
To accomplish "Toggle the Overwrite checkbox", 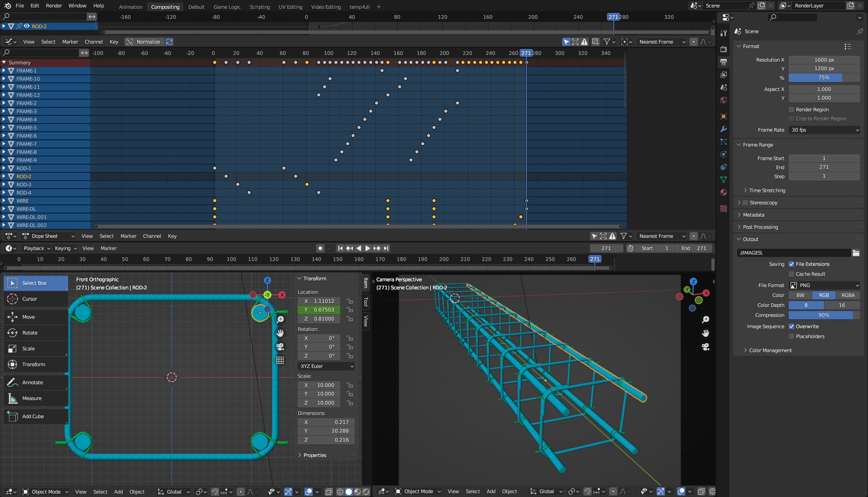I will click(792, 327).
